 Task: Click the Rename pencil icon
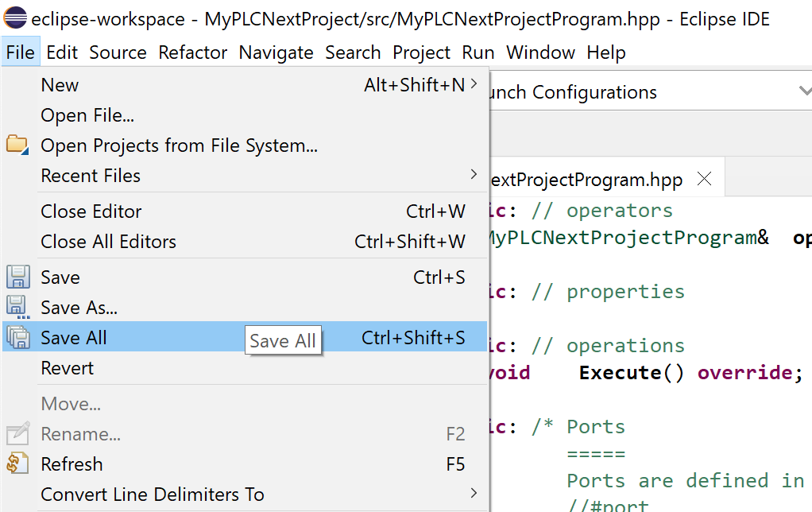pyautogui.click(x=18, y=433)
